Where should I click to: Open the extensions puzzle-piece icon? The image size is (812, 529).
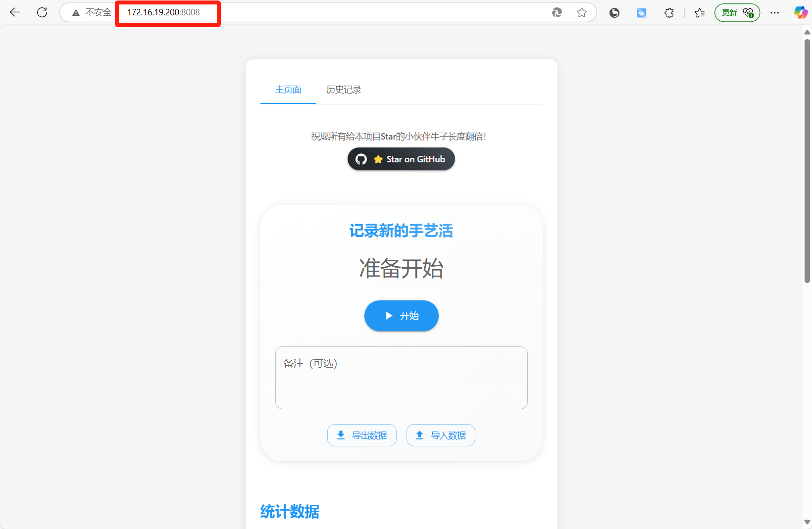click(669, 13)
